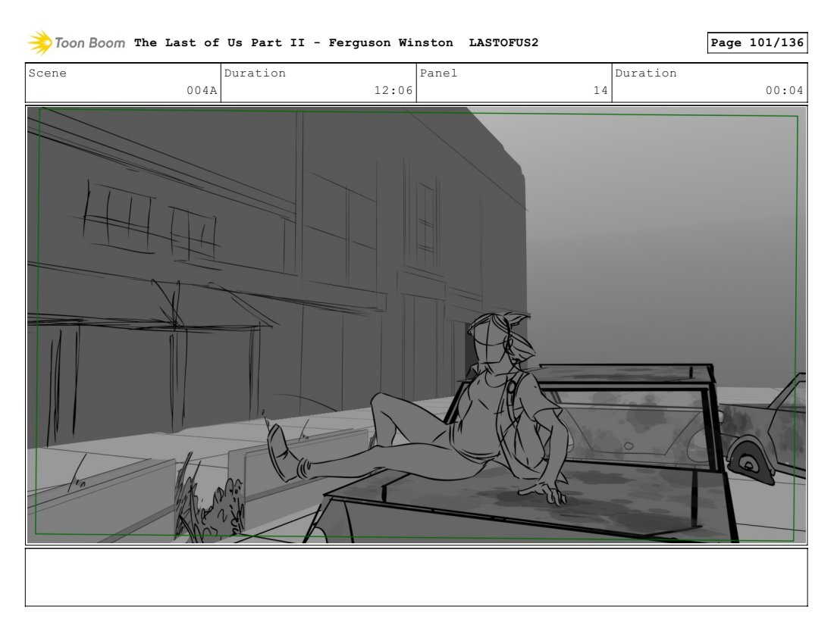Select the panel number '14'
Screen dimensions: 834x644
(x=601, y=90)
